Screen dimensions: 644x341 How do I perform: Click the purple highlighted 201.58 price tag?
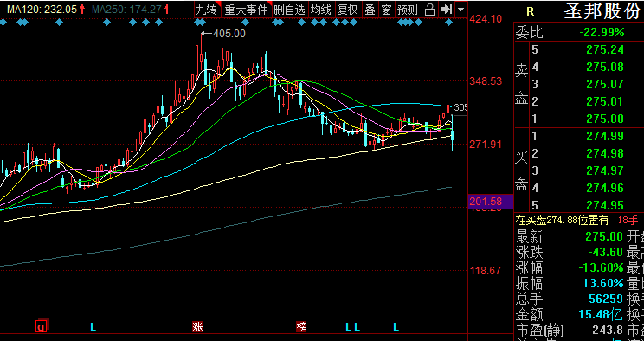tap(491, 202)
